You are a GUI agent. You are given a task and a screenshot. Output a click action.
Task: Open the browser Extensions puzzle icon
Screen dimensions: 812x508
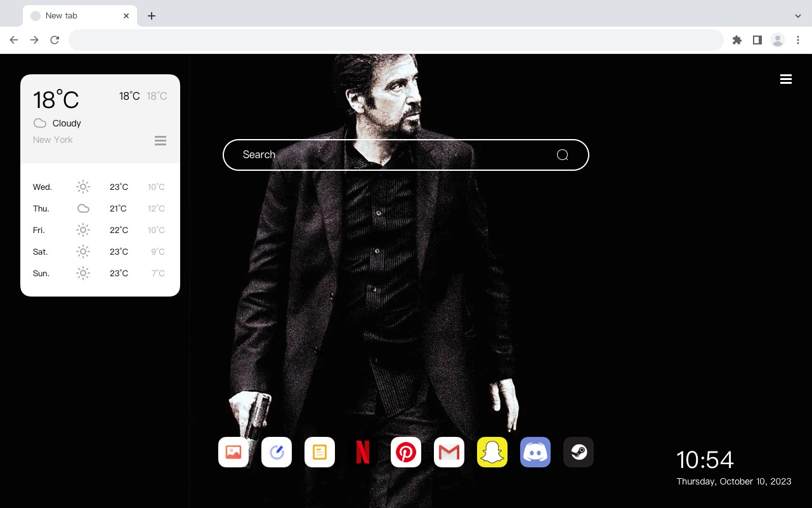click(x=737, y=40)
